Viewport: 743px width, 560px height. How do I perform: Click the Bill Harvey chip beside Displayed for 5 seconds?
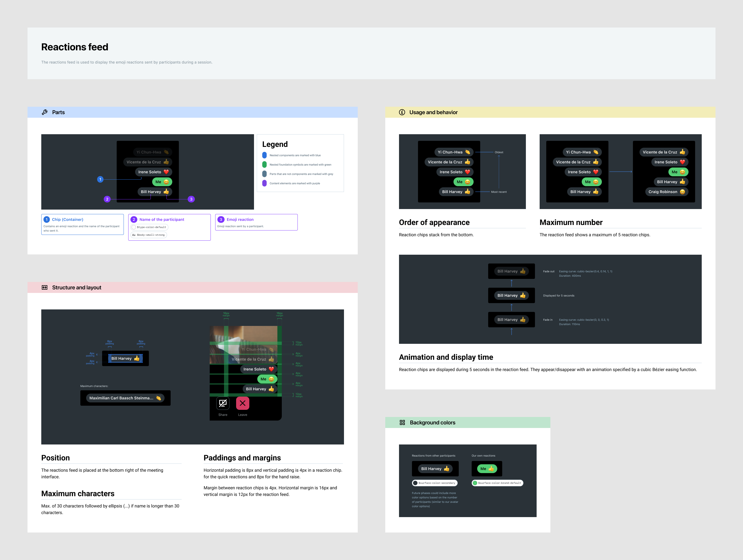(x=511, y=295)
